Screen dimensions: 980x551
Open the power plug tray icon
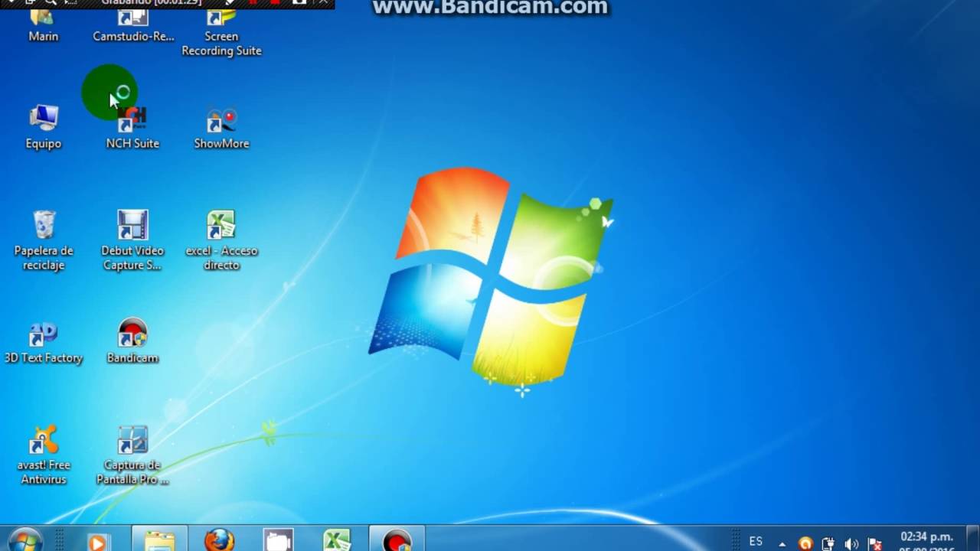[x=828, y=543]
